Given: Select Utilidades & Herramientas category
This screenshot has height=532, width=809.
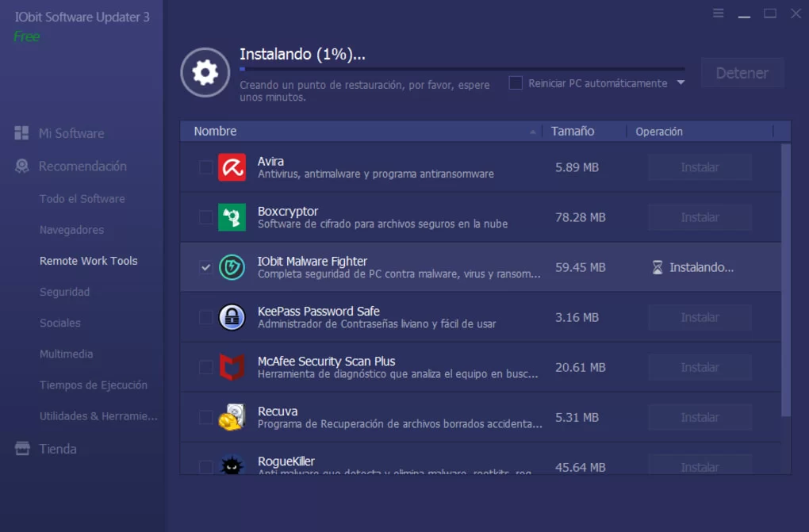Looking at the screenshot, I should tap(98, 416).
